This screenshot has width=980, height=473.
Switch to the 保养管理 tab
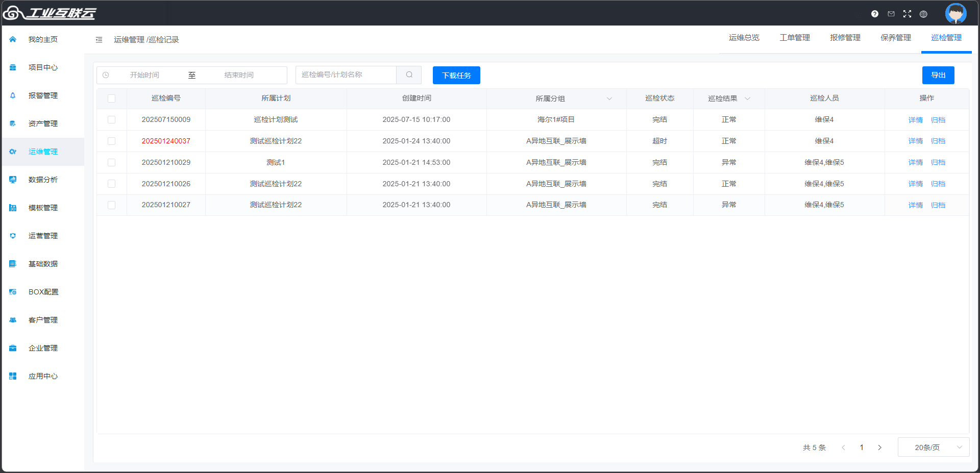896,38
